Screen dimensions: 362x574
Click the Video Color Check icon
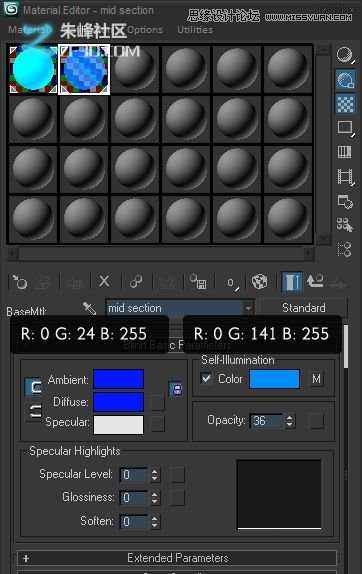345,152
